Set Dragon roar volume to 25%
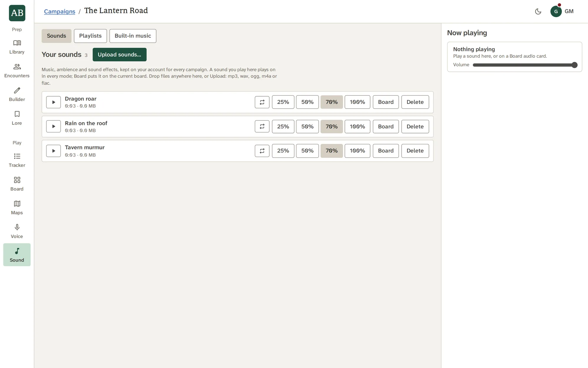 pyautogui.click(x=283, y=102)
